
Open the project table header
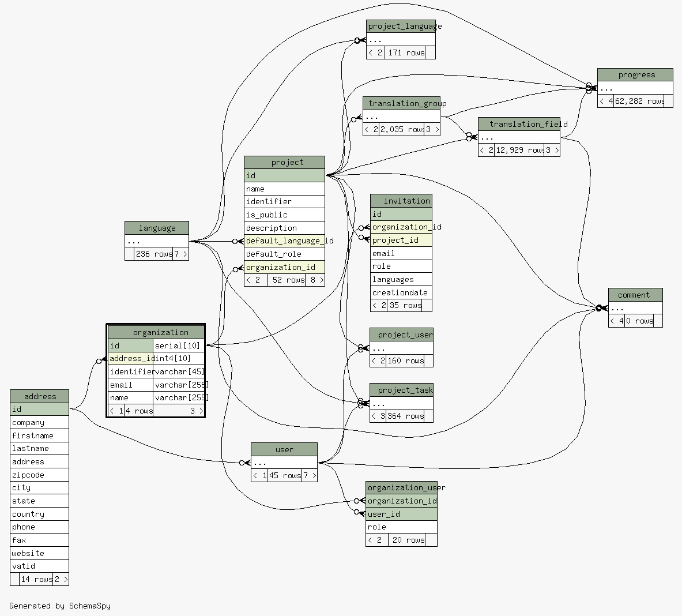[x=284, y=163]
